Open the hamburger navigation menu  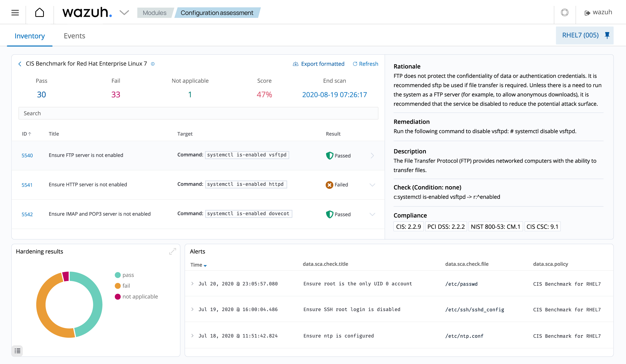pos(15,13)
